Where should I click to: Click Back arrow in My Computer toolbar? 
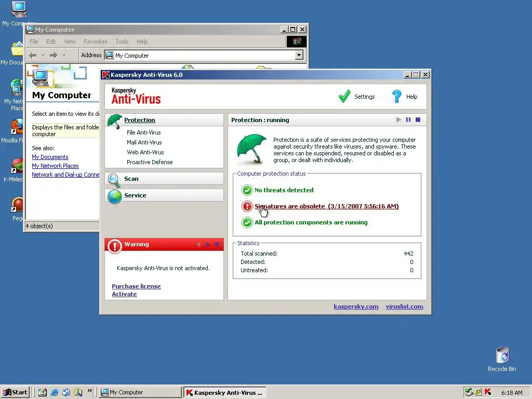33,55
